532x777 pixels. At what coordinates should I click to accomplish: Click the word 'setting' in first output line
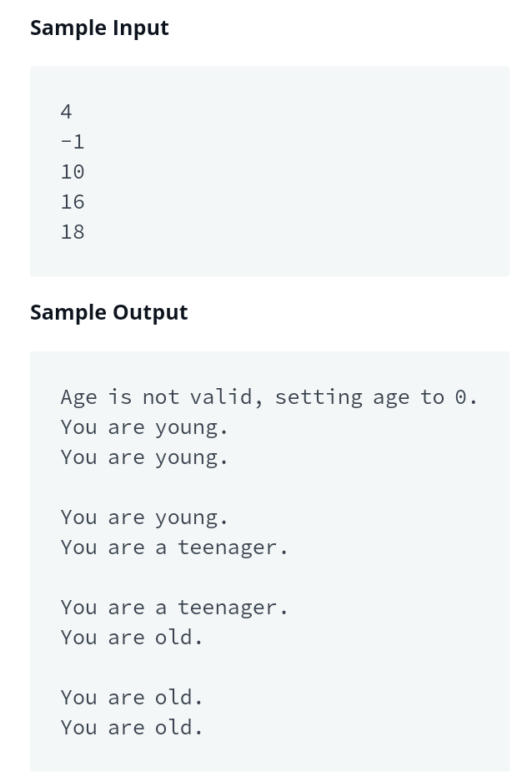coord(319,398)
